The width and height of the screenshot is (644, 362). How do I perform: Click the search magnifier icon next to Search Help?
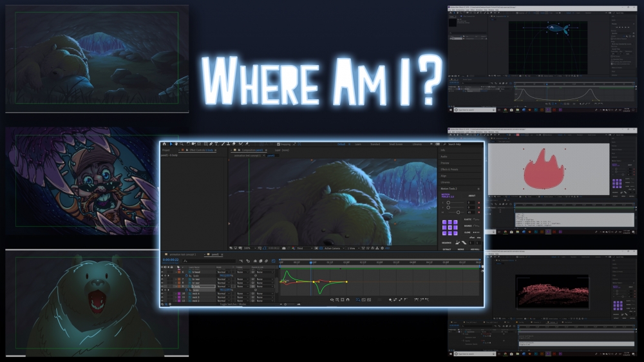tap(444, 144)
